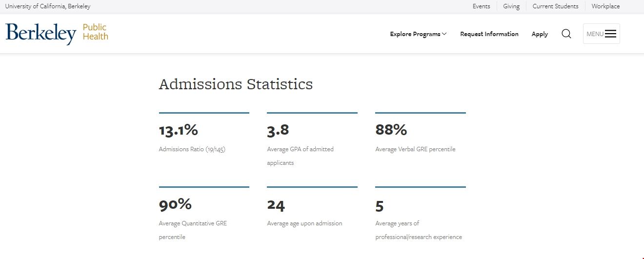644x259 pixels.
Task: Click the Admissions Statistics heading
Action: point(236,84)
